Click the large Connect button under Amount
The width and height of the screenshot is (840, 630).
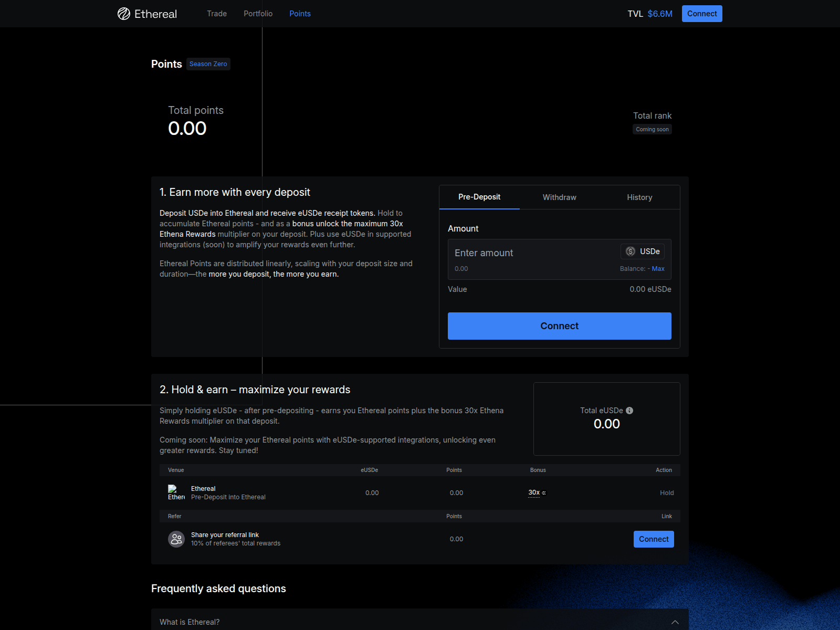[x=560, y=326]
